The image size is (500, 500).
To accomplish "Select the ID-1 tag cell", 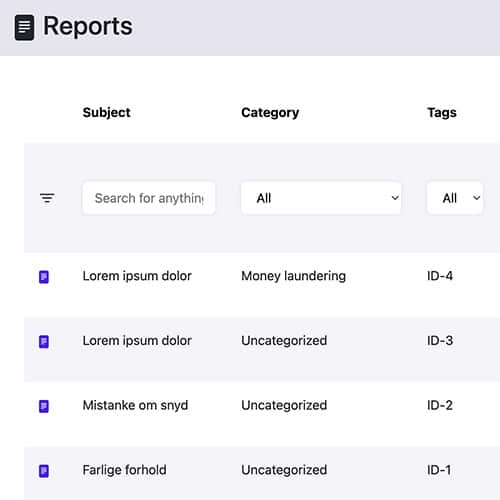I will click(439, 470).
